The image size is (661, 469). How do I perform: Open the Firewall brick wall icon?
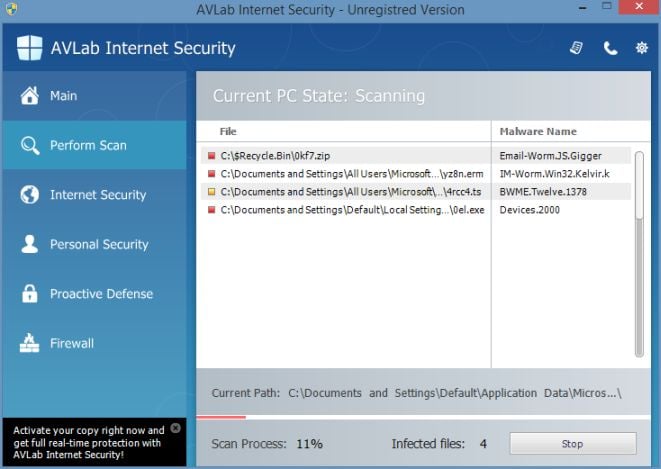point(30,343)
